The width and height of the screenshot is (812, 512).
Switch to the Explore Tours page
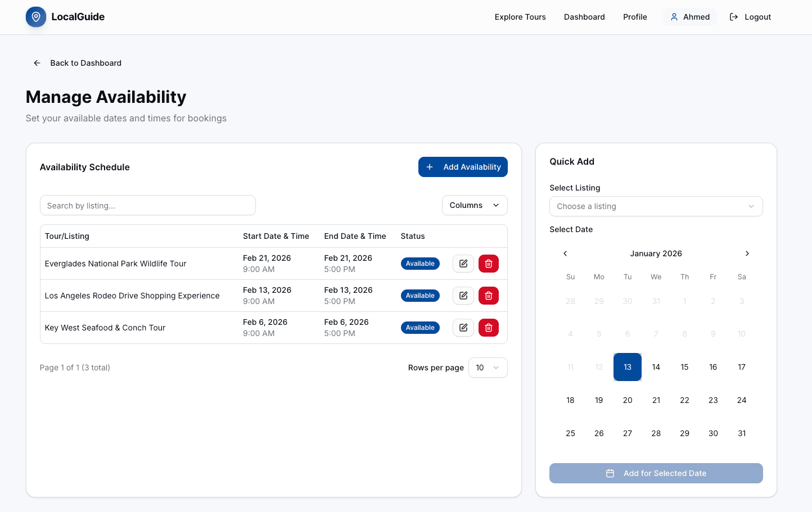tap(520, 17)
